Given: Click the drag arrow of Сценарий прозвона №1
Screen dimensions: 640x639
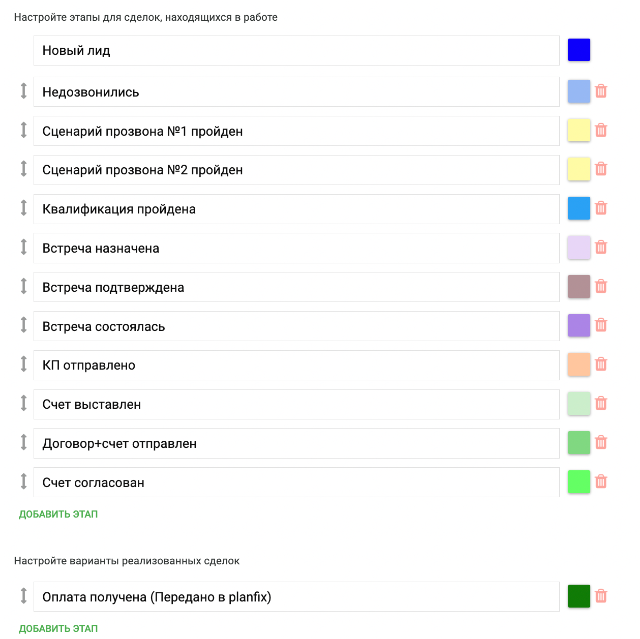Looking at the screenshot, I should pos(24,130).
